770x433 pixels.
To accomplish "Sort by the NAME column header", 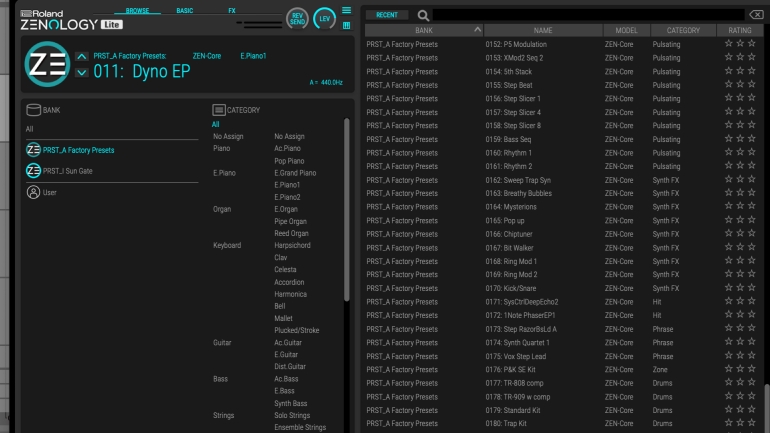I will coord(543,30).
